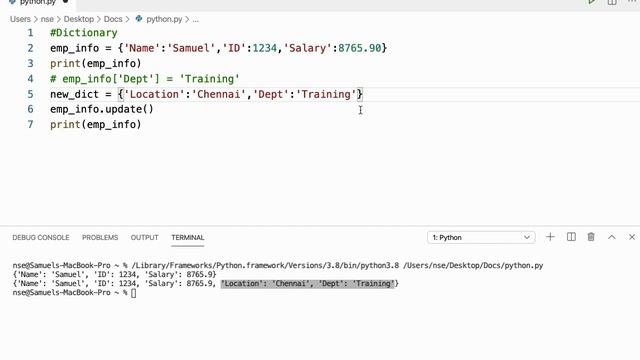Focus the terminal prompt cursor

tap(133, 293)
